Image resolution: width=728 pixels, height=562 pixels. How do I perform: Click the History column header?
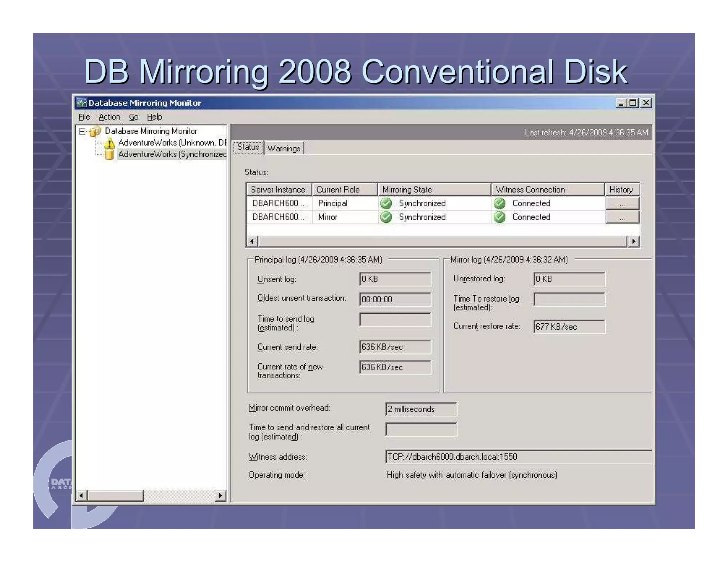click(622, 189)
